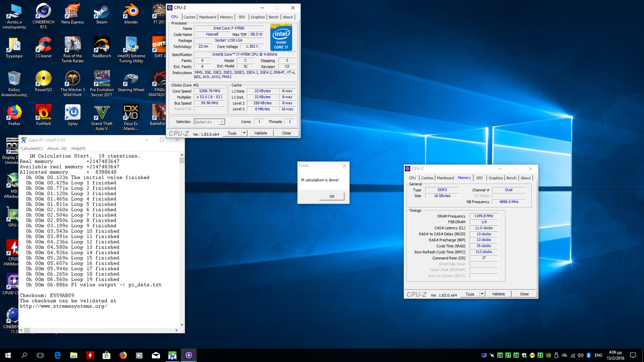The image size is (644, 362).
Task: Switch to Mainboard tab in top CPU-Z window
Action: (207, 17)
